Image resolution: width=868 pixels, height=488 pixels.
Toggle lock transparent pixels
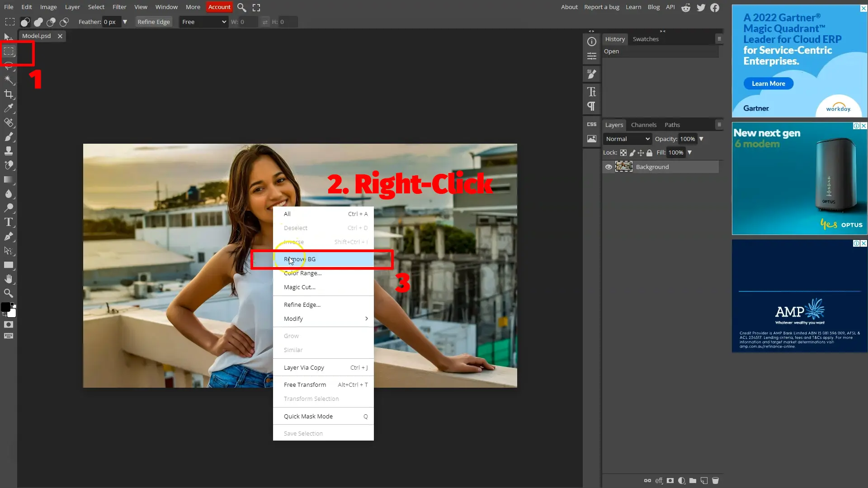(623, 153)
